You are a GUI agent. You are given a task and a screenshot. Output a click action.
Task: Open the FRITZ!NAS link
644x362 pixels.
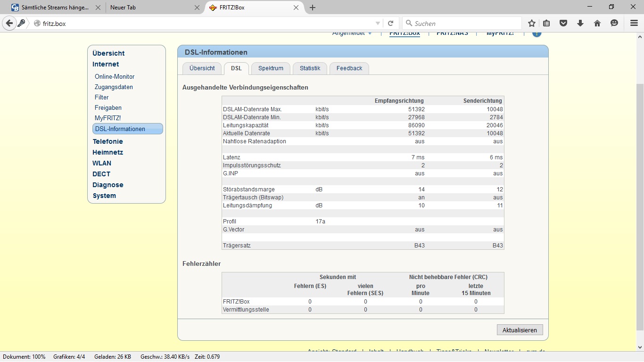pyautogui.click(x=452, y=33)
